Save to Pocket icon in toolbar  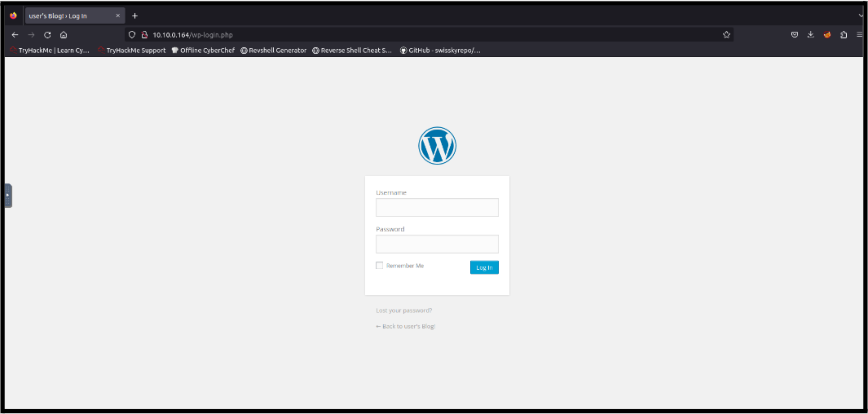point(795,35)
